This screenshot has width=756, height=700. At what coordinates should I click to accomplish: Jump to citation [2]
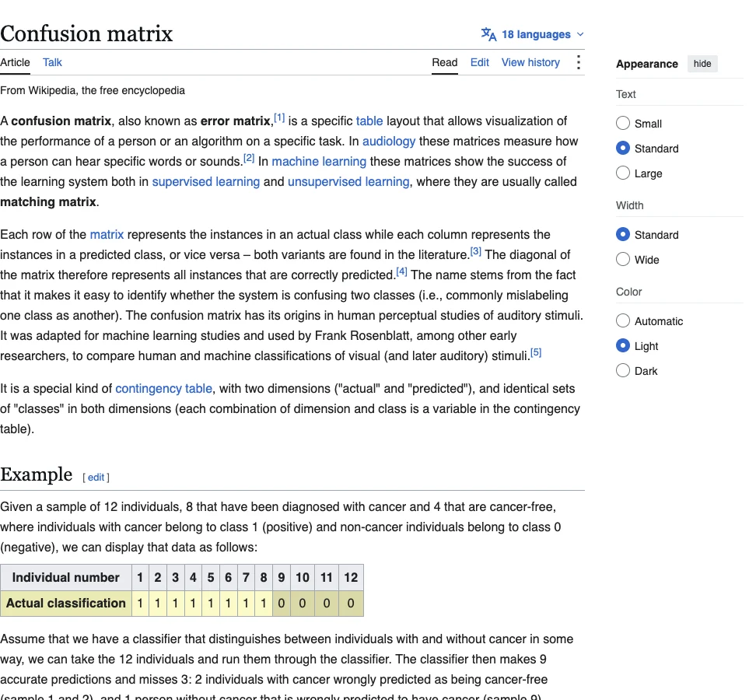(x=249, y=158)
